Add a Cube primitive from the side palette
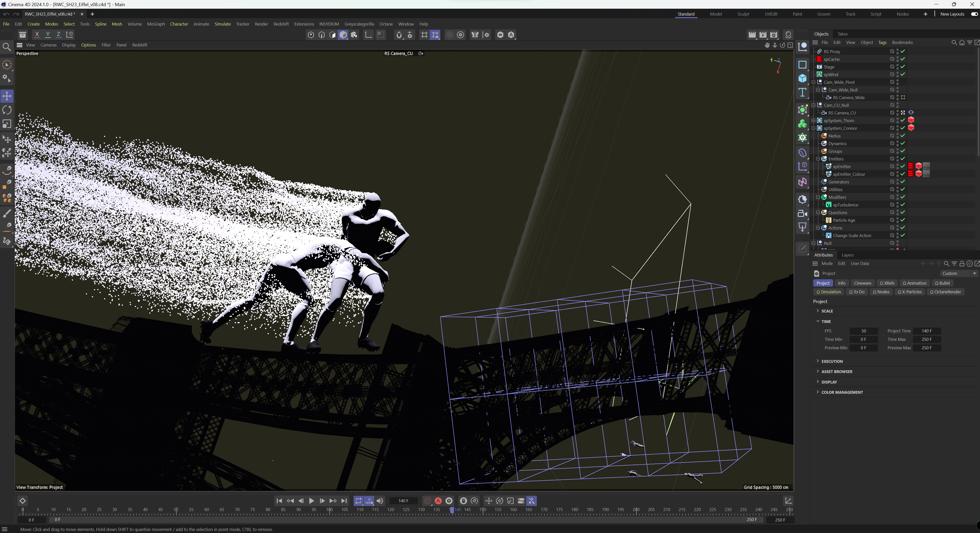The height and width of the screenshot is (533, 980). point(802,78)
